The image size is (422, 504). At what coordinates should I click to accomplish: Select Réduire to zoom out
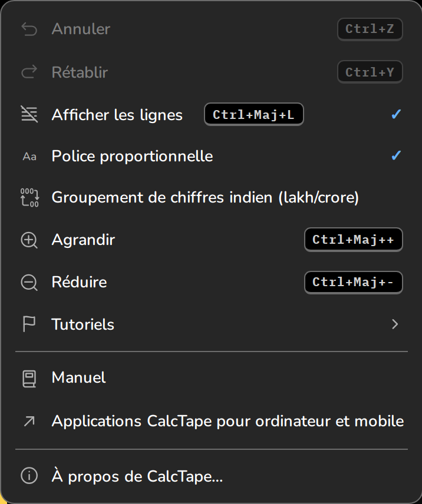pos(211,282)
